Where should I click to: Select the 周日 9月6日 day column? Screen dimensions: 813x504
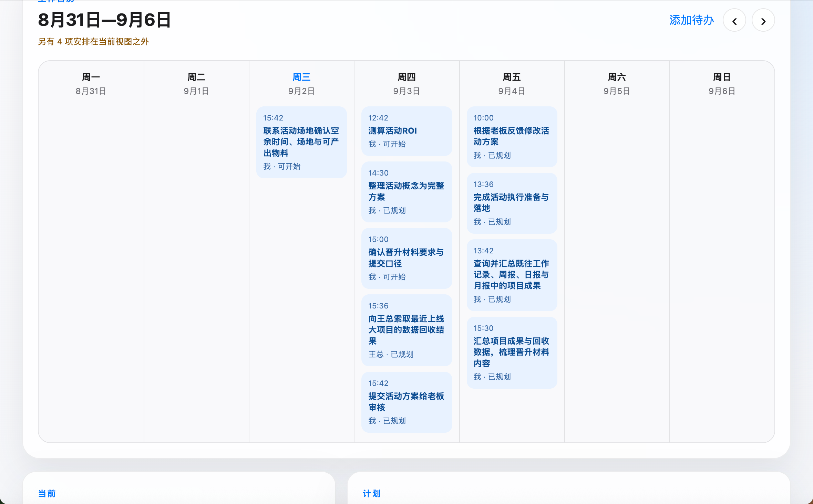(x=722, y=252)
